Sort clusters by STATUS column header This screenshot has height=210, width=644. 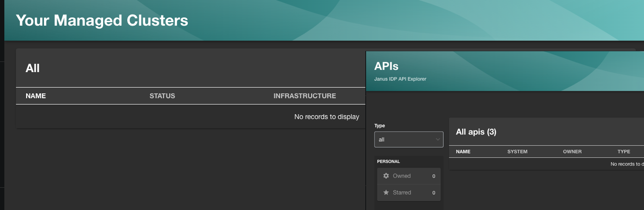coord(162,96)
